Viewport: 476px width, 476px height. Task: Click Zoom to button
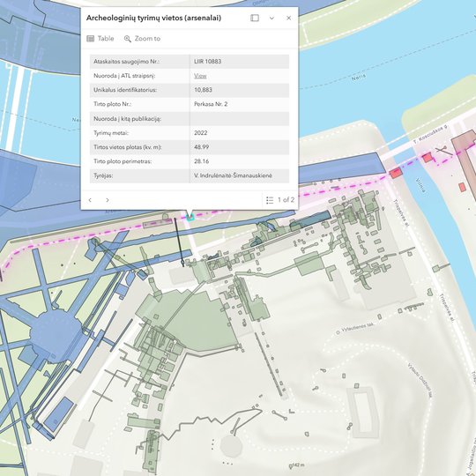[x=142, y=39]
